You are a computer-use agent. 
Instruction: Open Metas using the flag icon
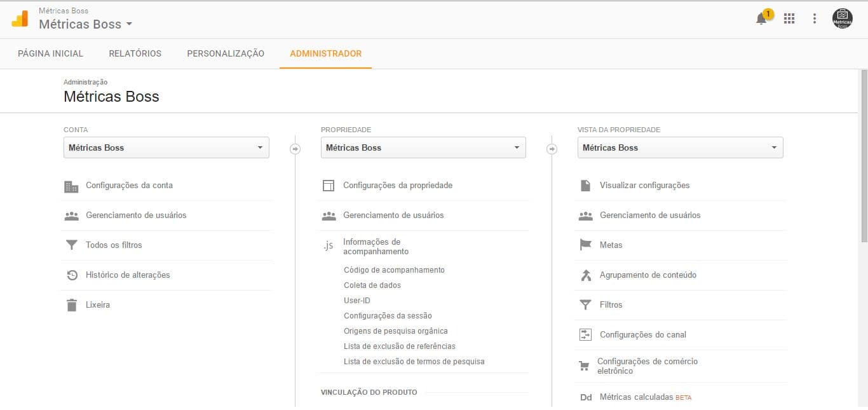(x=612, y=245)
